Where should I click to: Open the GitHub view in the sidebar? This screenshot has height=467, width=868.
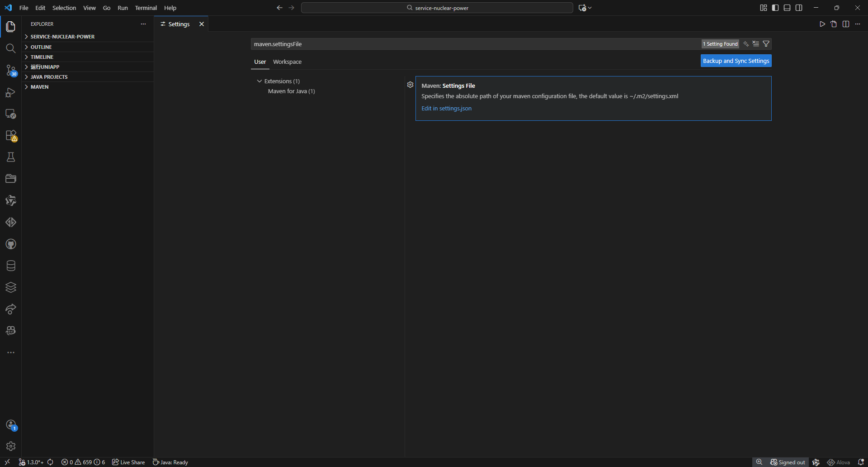[x=11, y=244]
